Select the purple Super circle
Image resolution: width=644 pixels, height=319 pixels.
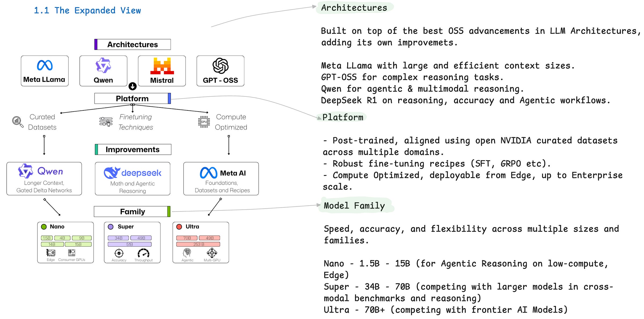click(111, 227)
